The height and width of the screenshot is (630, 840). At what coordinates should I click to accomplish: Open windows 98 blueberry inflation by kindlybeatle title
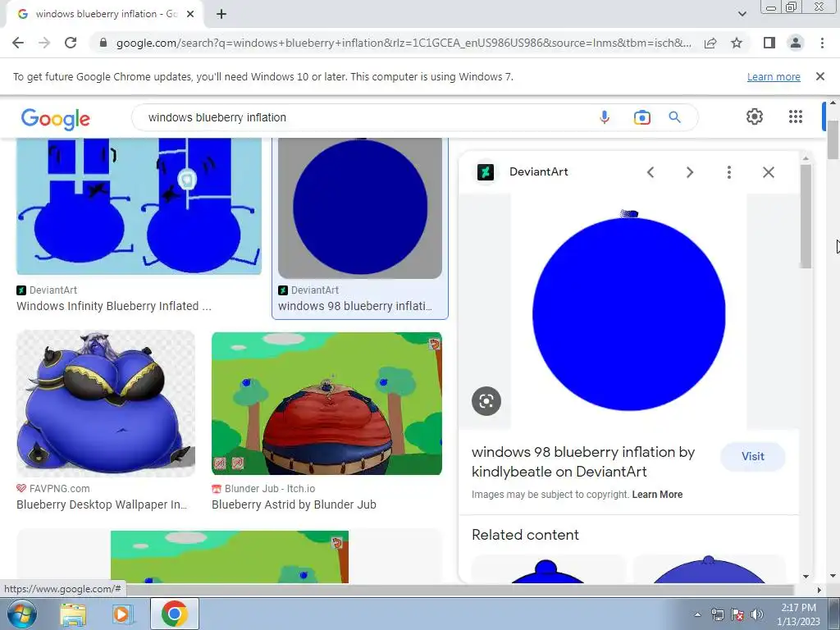click(583, 462)
